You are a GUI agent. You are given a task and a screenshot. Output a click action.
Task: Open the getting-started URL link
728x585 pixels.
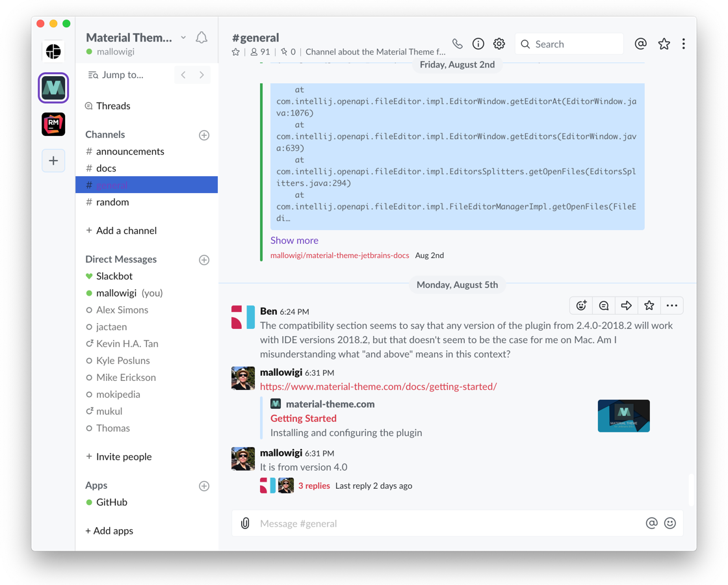tap(378, 386)
